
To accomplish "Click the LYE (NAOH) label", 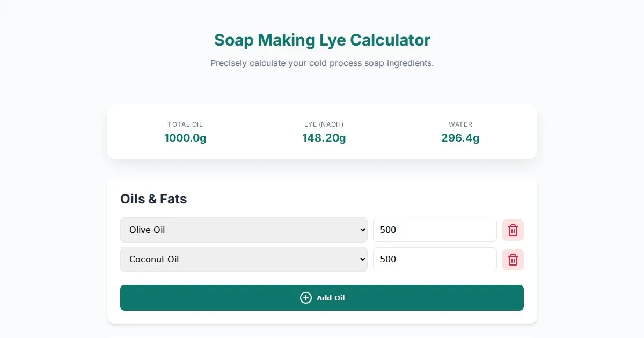I will point(324,124).
